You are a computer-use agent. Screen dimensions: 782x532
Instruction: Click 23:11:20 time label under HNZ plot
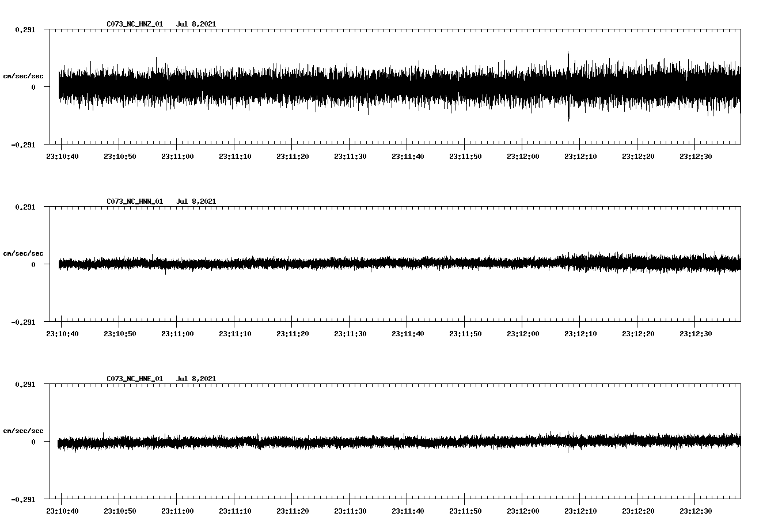point(292,156)
